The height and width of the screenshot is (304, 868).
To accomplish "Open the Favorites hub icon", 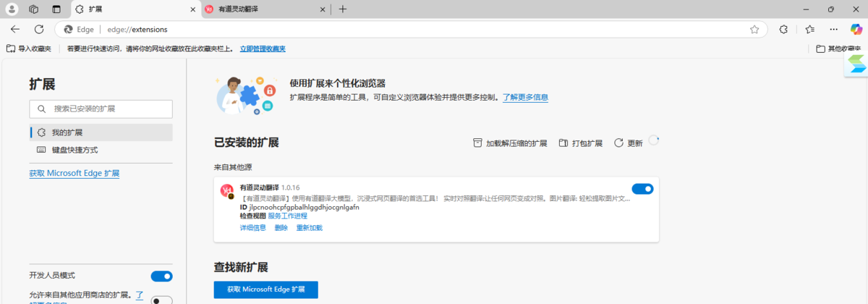I will (809, 30).
